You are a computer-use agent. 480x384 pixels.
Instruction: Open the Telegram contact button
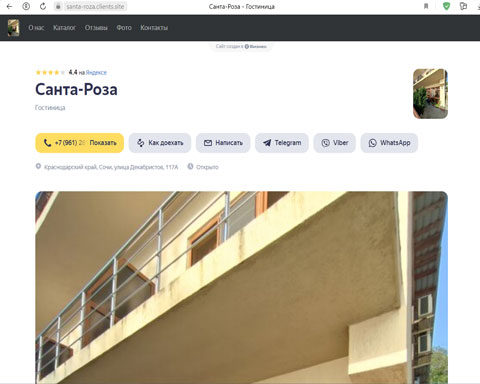click(x=282, y=143)
